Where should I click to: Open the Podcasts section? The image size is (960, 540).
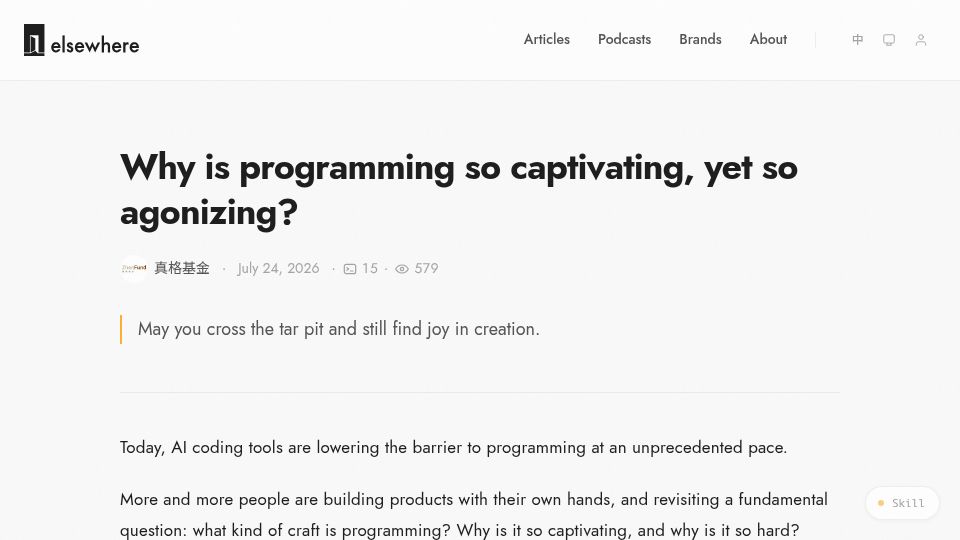624,39
